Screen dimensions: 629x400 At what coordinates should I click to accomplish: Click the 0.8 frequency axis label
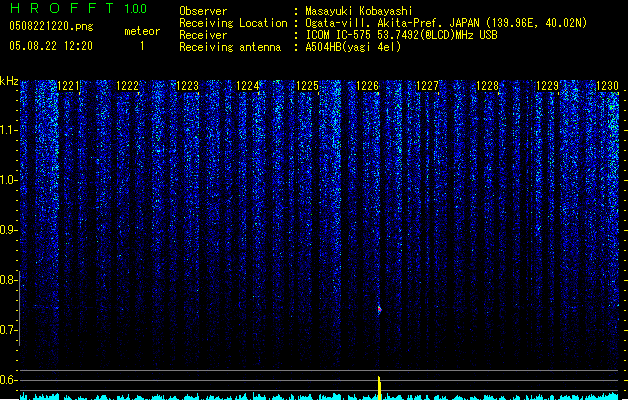[x=7, y=280]
